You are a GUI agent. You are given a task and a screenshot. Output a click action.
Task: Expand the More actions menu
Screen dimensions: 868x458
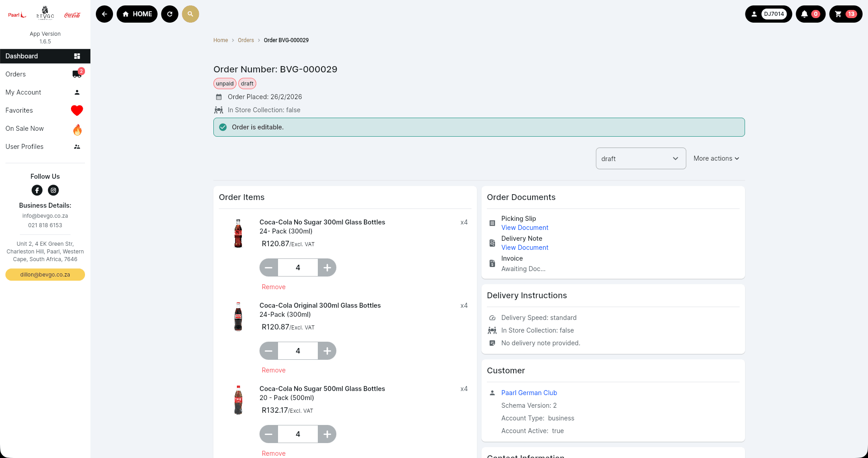(716, 158)
